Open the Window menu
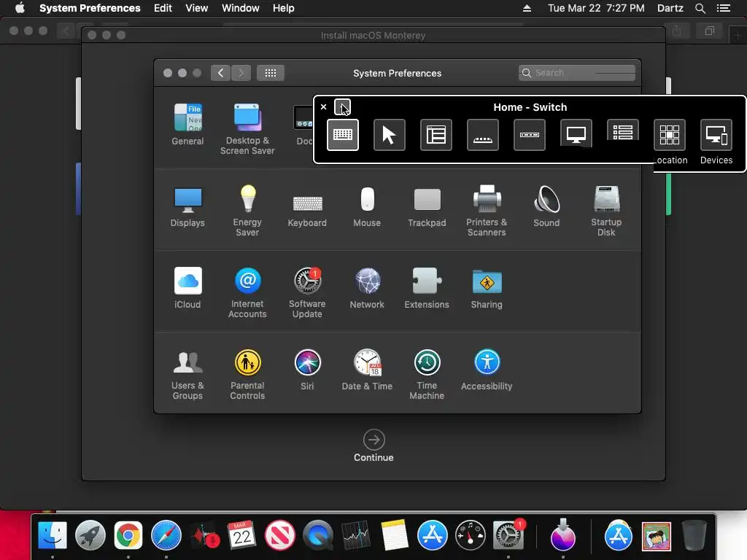This screenshot has width=747, height=560. point(241,8)
